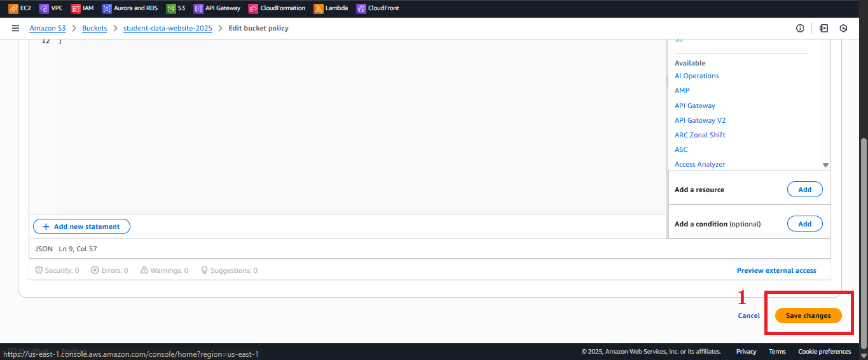Click line number 12 in editor gutter
Image resolution: width=868 pixels, height=360 pixels.
click(46, 42)
